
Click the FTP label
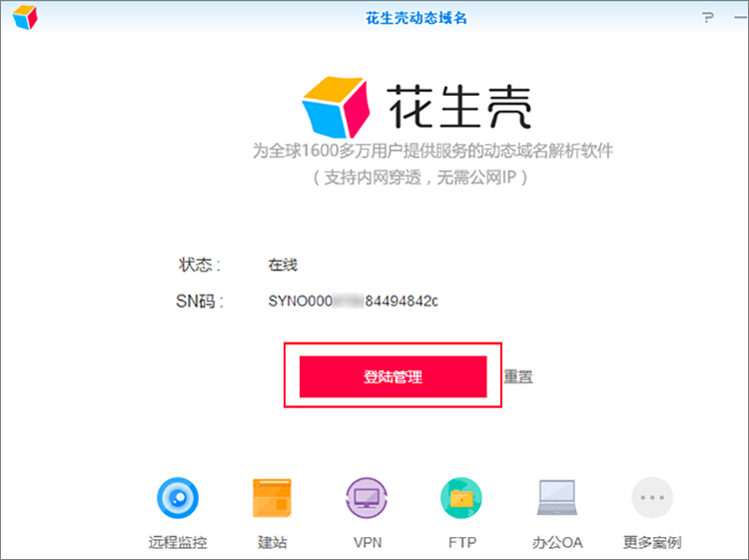point(462,543)
